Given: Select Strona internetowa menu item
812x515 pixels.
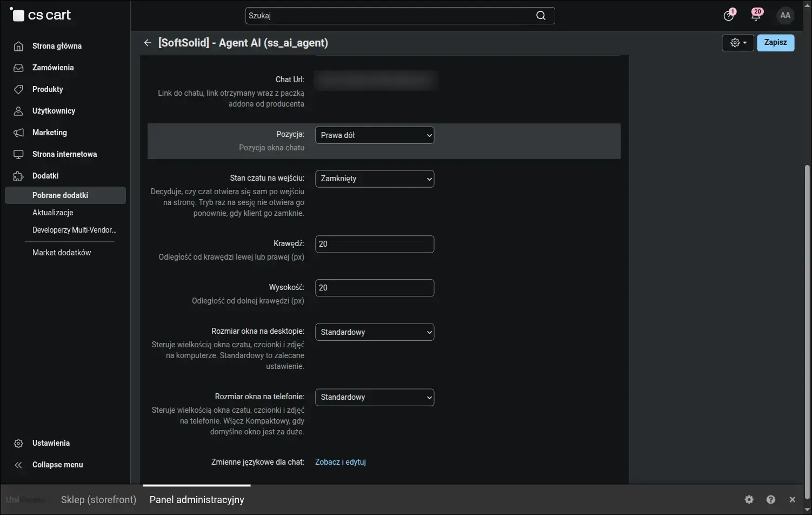Looking at the screenshot, I should 64,154.
